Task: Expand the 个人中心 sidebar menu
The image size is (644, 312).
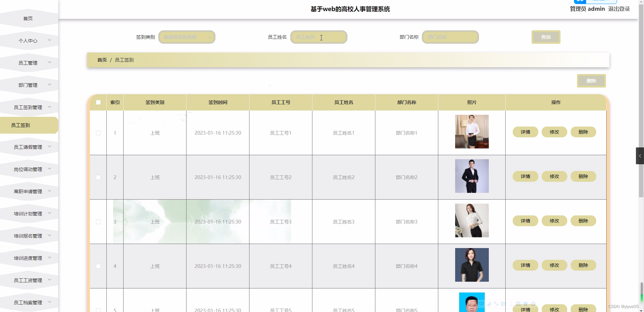Action: pyautogui.click(x=28, y=41)
